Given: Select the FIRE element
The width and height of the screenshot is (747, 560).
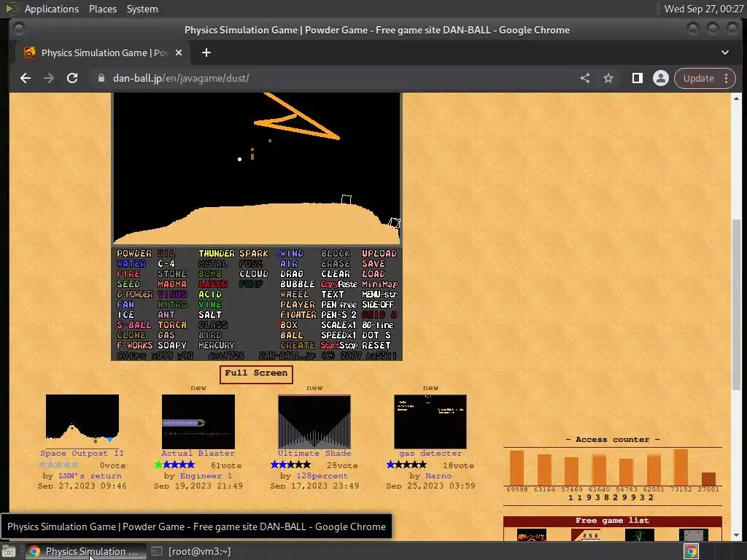Looking at the screenshot, I should (128, 274).
